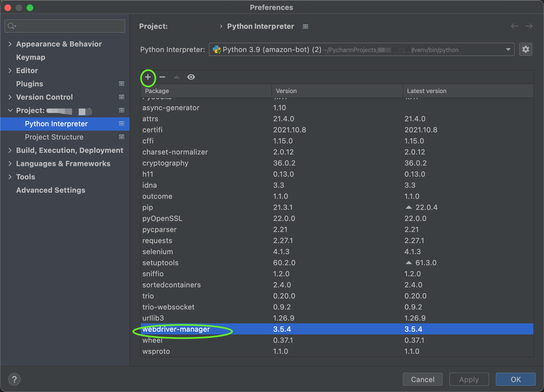This screenshot has width=544, height=392.
Task: Click the + icon to install a package
Action: point(148,77)
